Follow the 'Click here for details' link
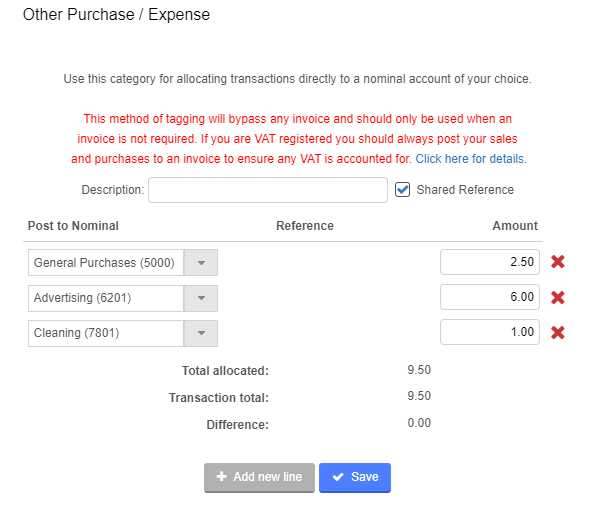Image resolution: width=609 pixels, height=512 pixels. (470, 159)
